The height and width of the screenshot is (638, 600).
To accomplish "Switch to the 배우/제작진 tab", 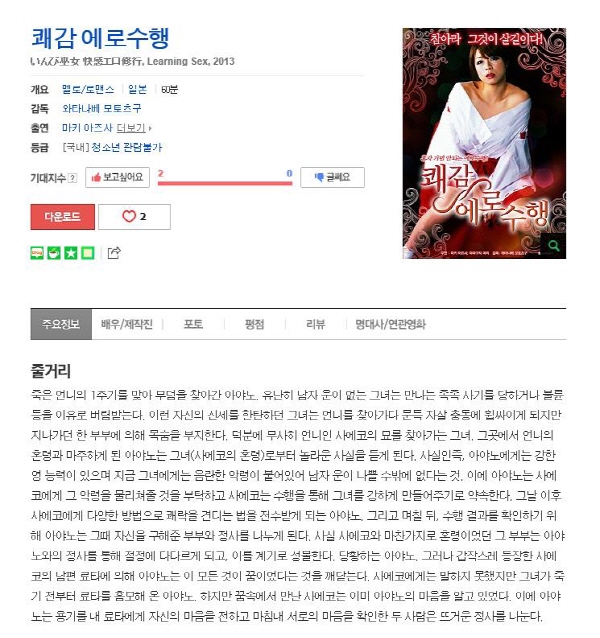I will pos(127,324).
